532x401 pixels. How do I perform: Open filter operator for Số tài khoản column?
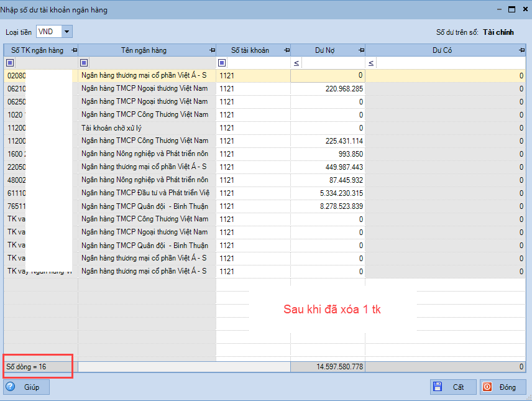pyautogui.click(x=222, y=63)
